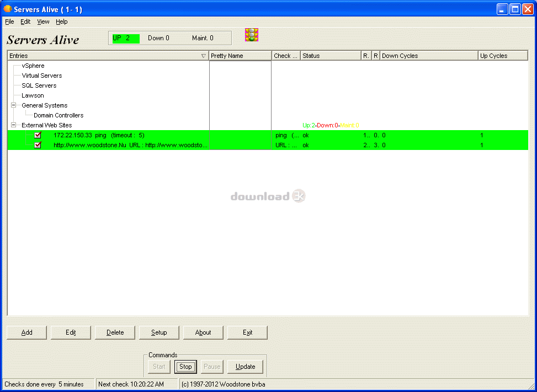Click the 'Next check 10:20:22 AM' status text
The height and width of the screenshot is (392, 537).
point(131,384)
